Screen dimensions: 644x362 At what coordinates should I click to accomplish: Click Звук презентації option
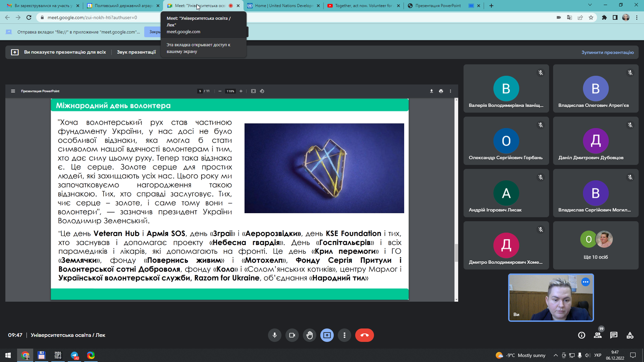click(x=136, y=52)
